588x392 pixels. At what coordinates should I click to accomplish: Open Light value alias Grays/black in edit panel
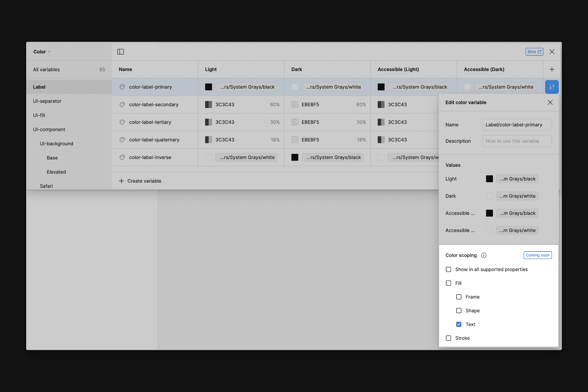[x=517, y=179]
